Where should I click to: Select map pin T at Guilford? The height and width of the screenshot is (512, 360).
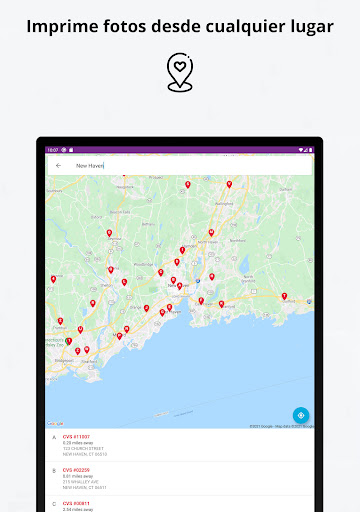tap(284, 296)
